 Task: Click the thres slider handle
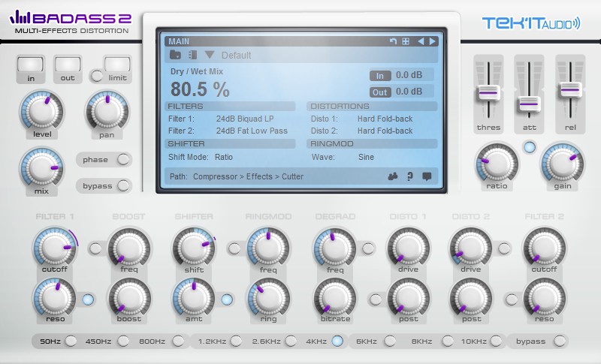pyautogui.click(x=488, y=92)
